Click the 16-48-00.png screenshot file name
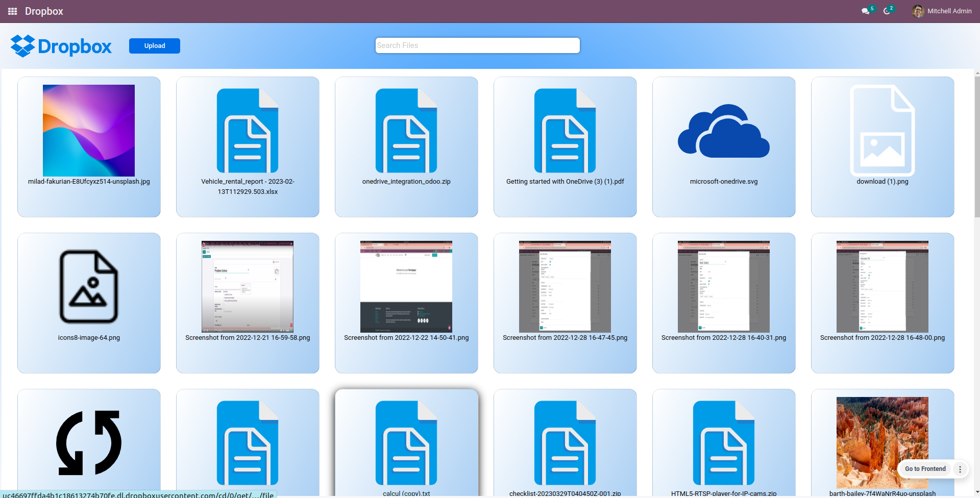This screenshot has width=980, height=498. click(x=883, y=338)
